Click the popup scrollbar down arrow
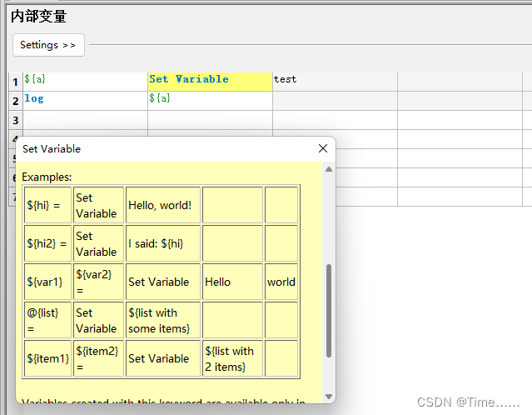 [328, 397]
